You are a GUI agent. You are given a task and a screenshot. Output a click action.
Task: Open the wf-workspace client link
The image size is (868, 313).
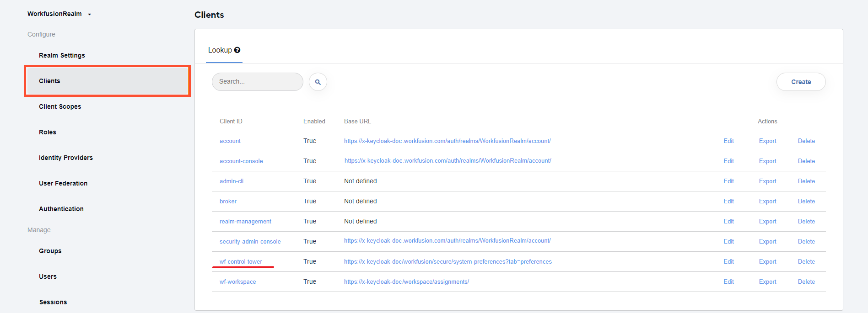[x=238, y=282]
